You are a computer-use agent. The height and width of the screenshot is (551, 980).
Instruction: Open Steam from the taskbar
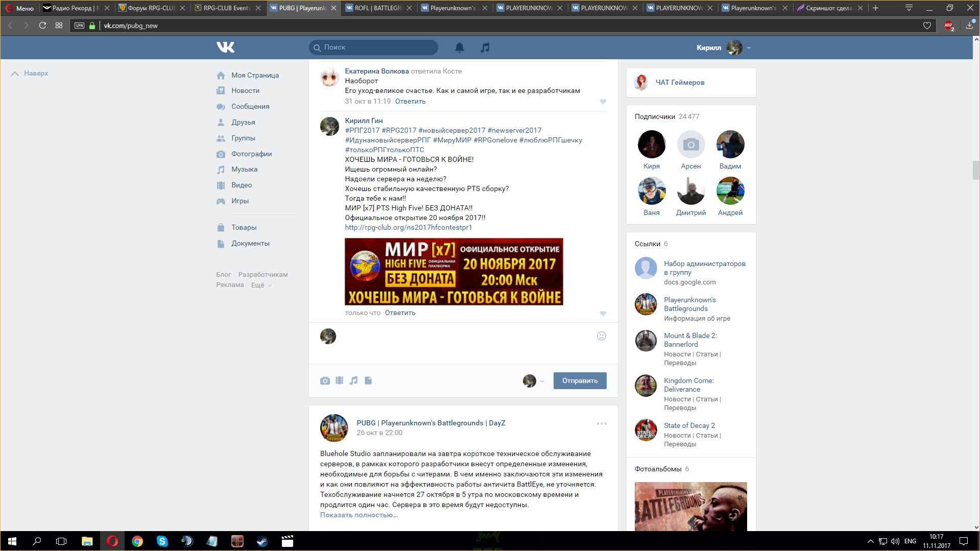(x=262, y=541)
